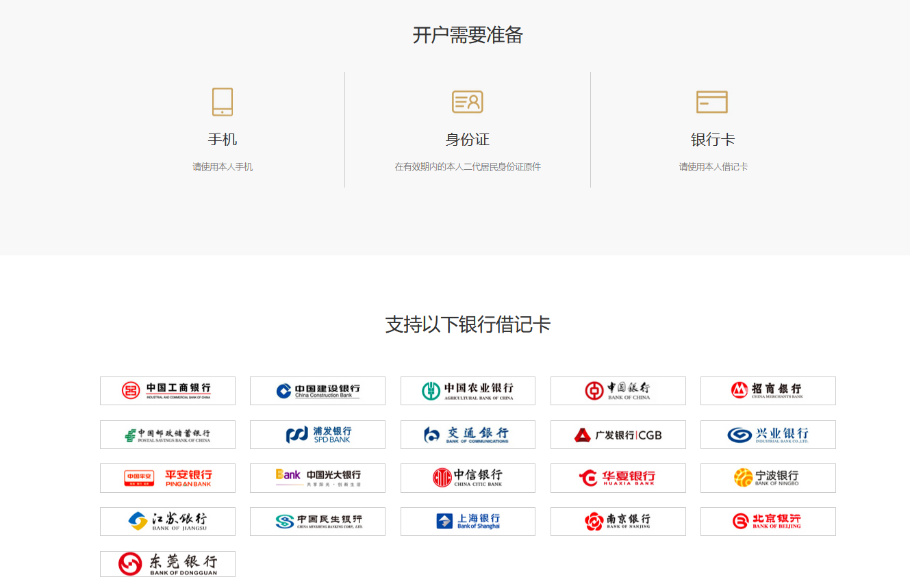This screenshot has width=910, height=588.
Task: Select the Ping An Bank logo
Action: point(168,478)
